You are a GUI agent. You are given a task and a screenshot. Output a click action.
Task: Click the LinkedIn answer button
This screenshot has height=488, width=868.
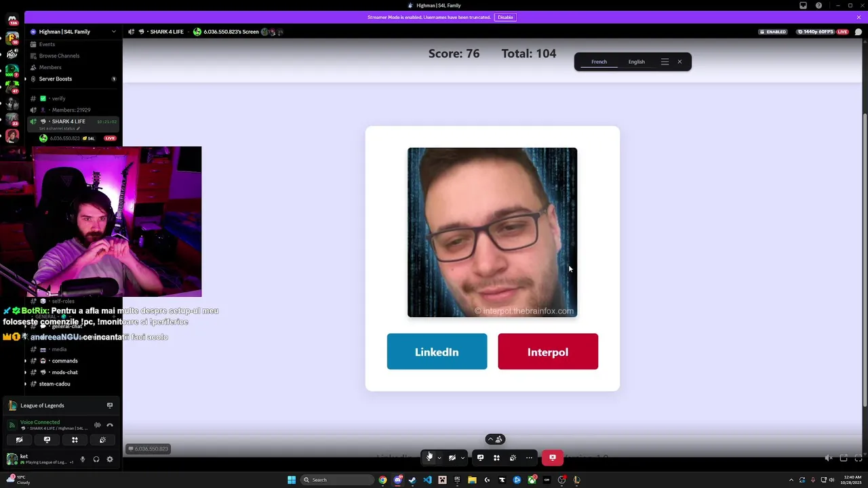point(437,352)
